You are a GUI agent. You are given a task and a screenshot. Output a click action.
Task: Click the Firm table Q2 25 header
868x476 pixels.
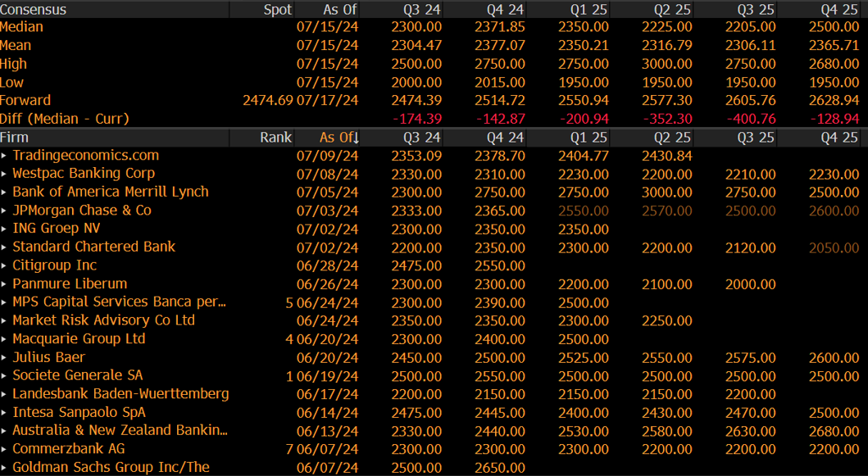[x=673, y=138]
